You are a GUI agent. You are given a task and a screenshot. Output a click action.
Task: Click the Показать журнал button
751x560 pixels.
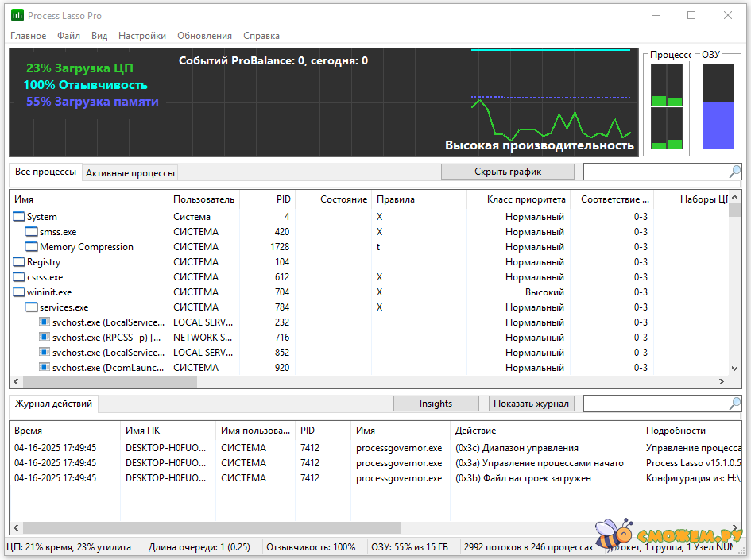tap(531, 404)
